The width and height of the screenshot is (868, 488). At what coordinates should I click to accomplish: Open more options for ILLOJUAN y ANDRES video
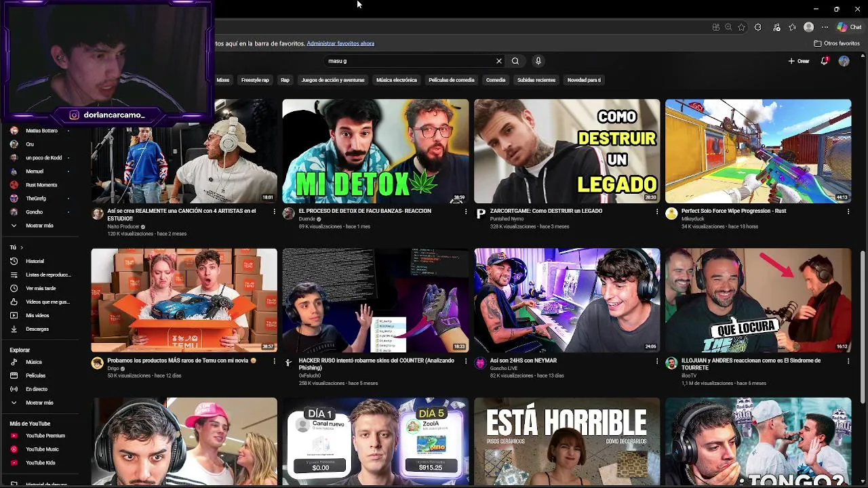[x=848, y=361]
